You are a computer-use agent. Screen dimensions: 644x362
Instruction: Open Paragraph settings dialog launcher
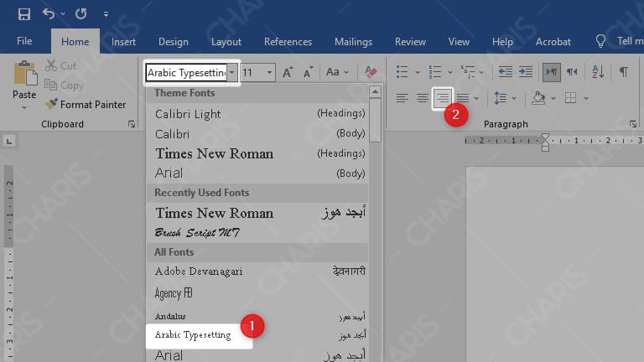coord(633,124)
